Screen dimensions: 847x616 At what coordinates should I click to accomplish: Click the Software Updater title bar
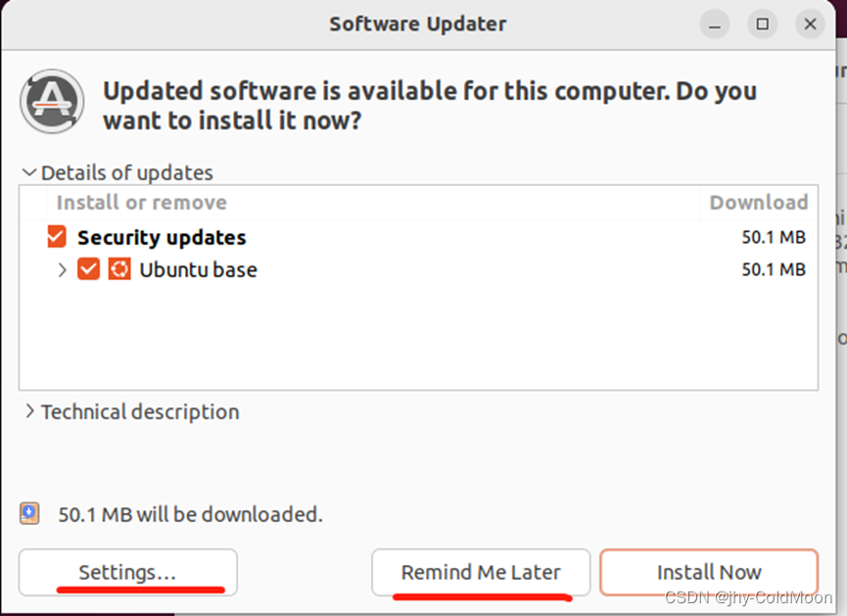click(x=418, y=24)
